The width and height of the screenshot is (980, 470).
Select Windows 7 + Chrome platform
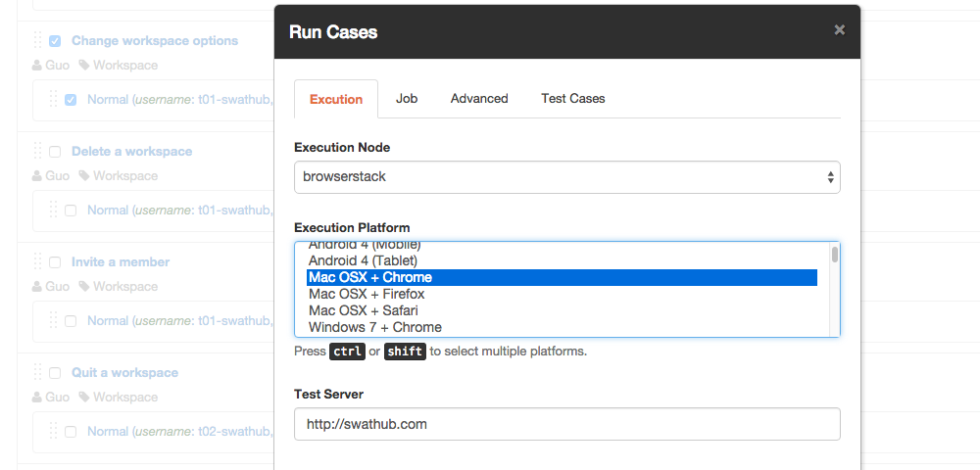pyautogui.click(x=374, y=328)
